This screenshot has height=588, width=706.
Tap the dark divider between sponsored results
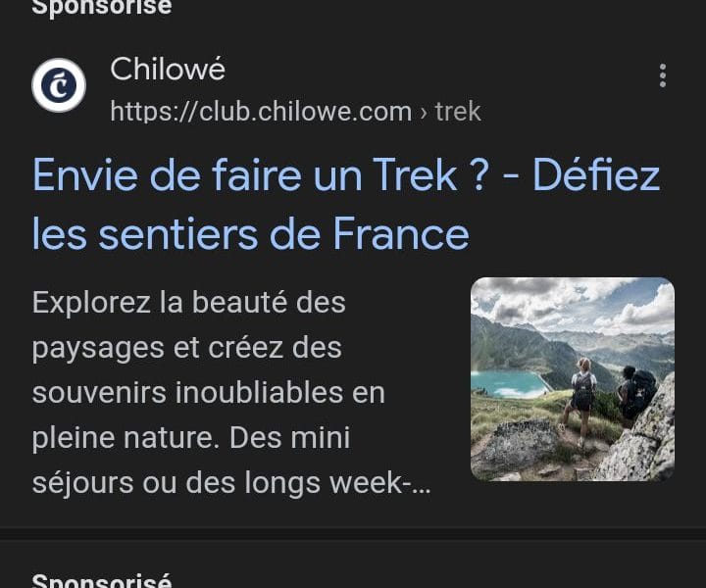[353, 534]
